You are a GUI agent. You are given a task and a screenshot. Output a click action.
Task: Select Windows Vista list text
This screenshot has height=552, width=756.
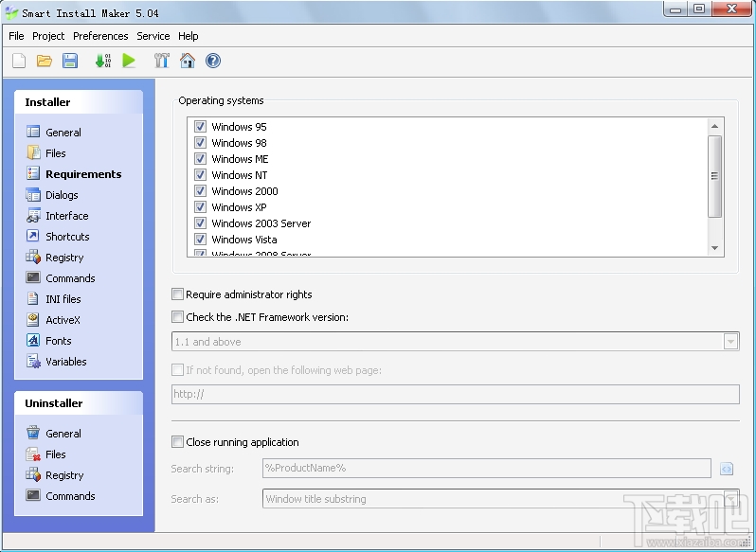pos(244,240)
